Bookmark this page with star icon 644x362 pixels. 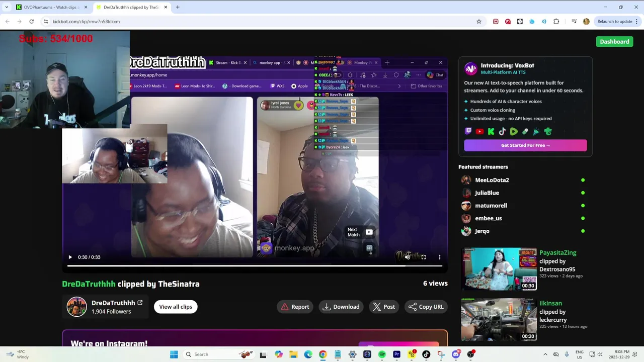[x=479, y=22]
